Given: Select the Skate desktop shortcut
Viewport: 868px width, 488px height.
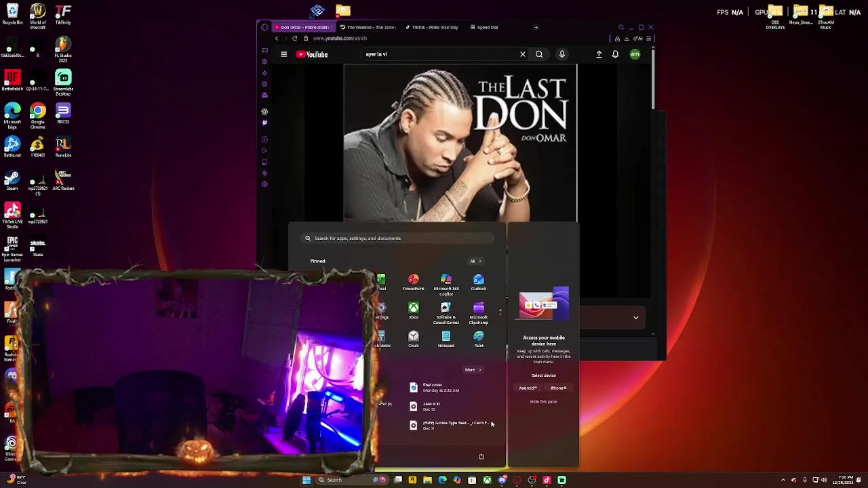Looking at the screenshot, I should tap(38, 247).
